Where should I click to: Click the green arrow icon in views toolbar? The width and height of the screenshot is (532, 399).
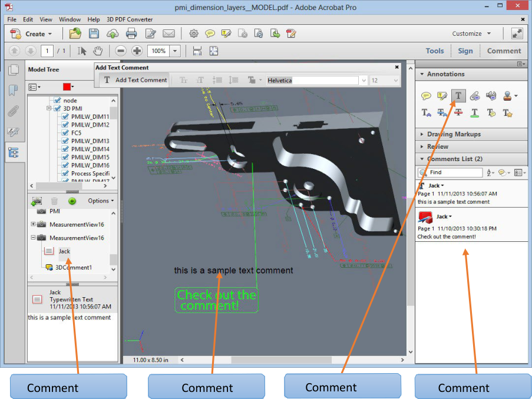pos(72,201)
